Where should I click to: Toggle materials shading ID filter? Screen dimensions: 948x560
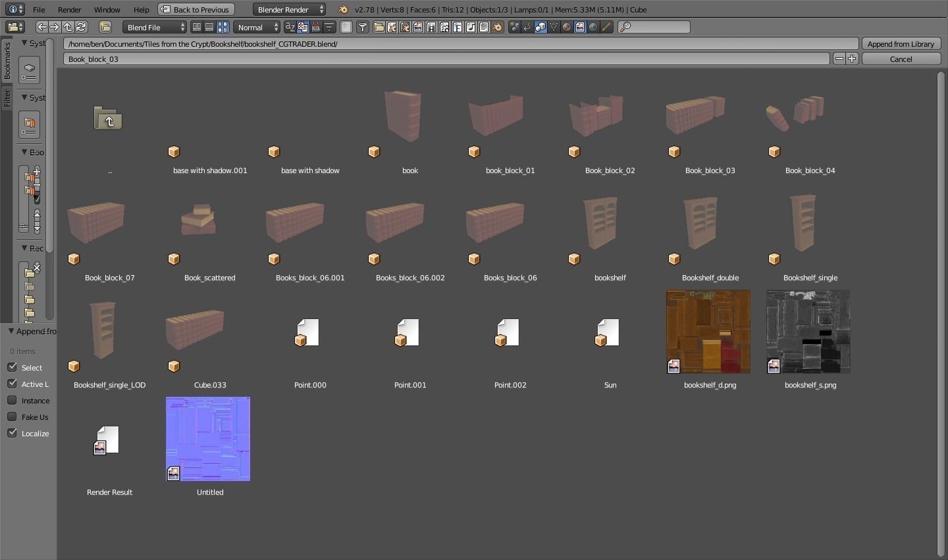click(566, 27)
